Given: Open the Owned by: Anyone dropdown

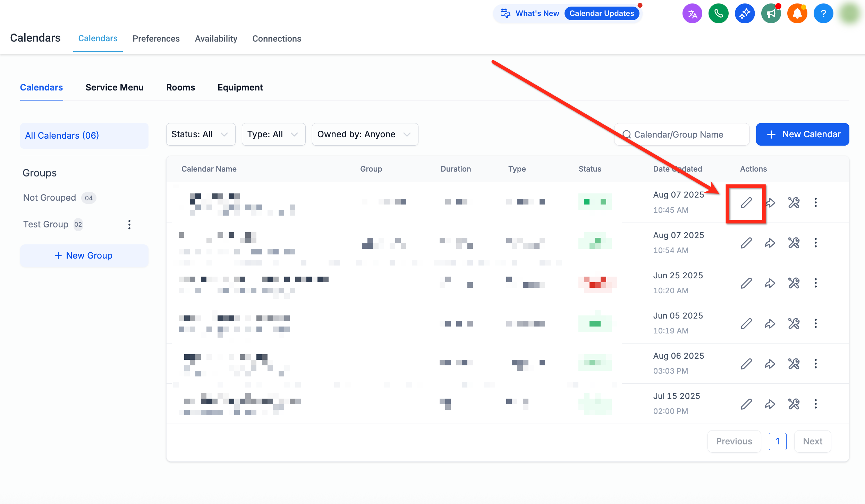Looking at the screenshot, I should tap(365, 134).
